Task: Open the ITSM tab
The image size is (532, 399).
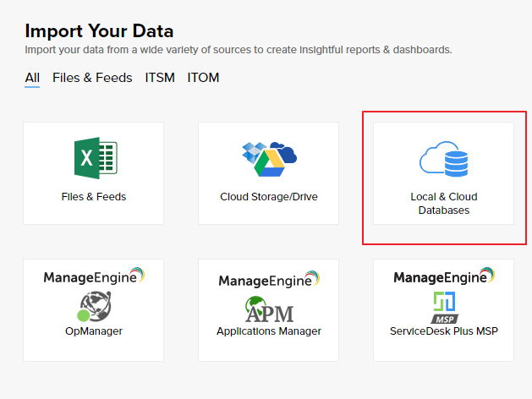Action: (160, 78)
